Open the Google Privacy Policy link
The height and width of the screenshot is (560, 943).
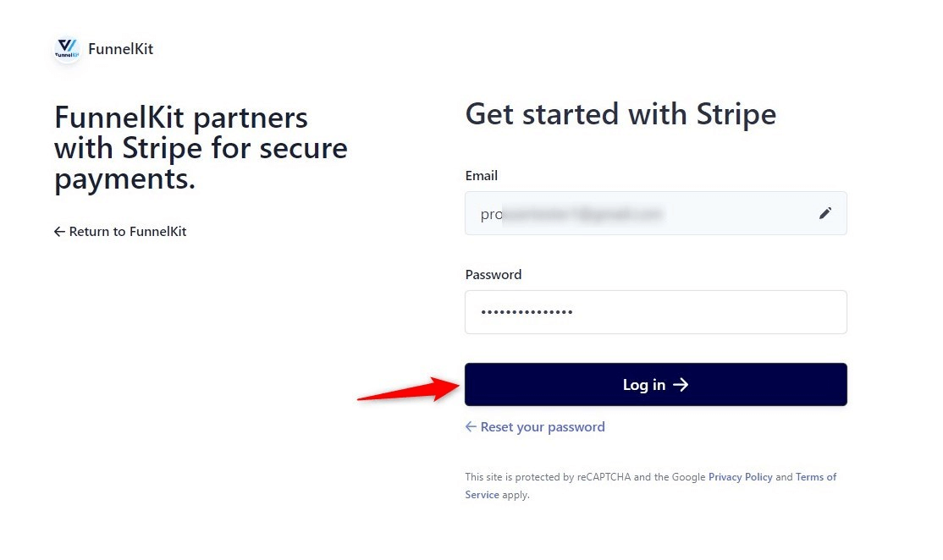coord(740,476)
